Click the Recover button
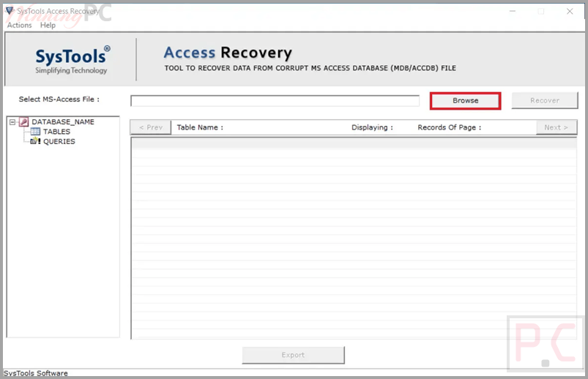Screen dimensions: 588x379 (545, 100)
